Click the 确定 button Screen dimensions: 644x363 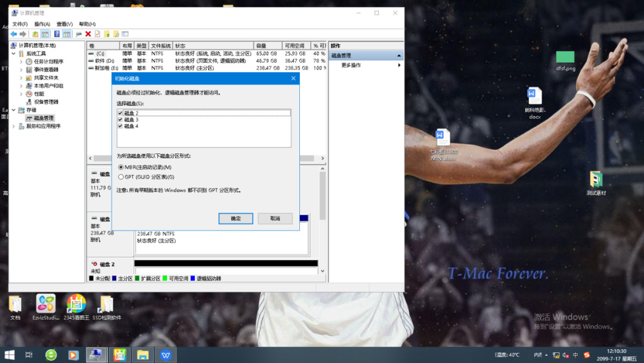point(236,219)
